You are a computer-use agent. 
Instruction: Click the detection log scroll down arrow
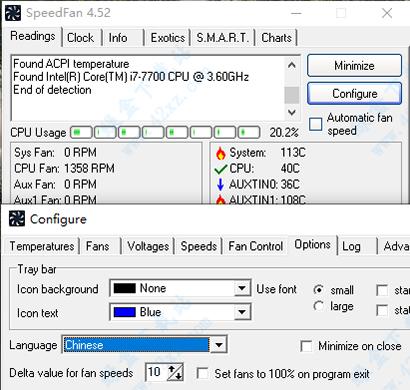point(292,112)
